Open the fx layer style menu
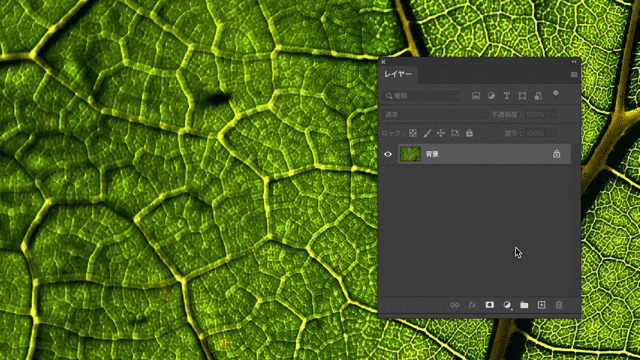640x360 pixels. 472,305
